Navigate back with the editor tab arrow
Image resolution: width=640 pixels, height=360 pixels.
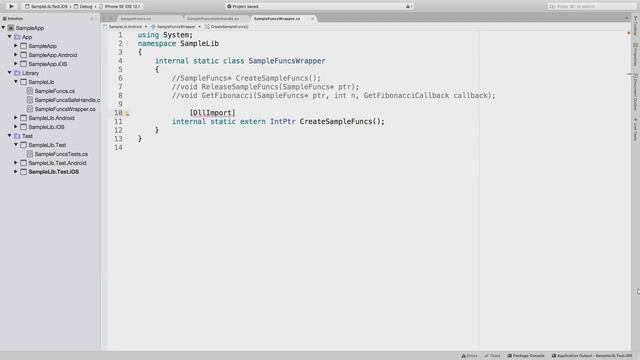[x=104, y=18]
